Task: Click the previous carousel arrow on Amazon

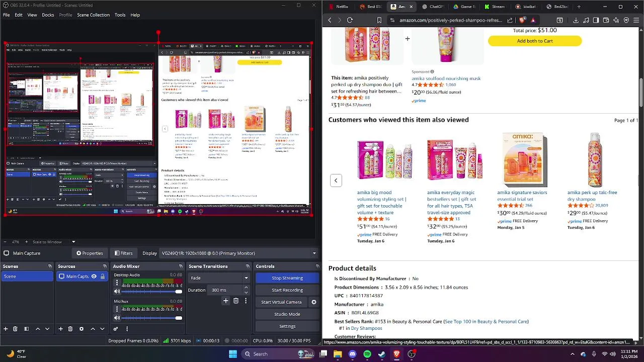Action: click(x=336, y=180)
